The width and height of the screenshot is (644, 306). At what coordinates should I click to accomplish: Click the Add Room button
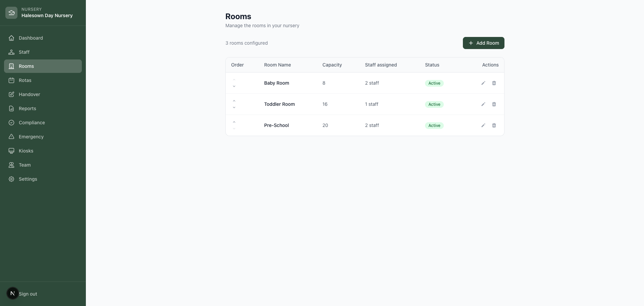483,43
